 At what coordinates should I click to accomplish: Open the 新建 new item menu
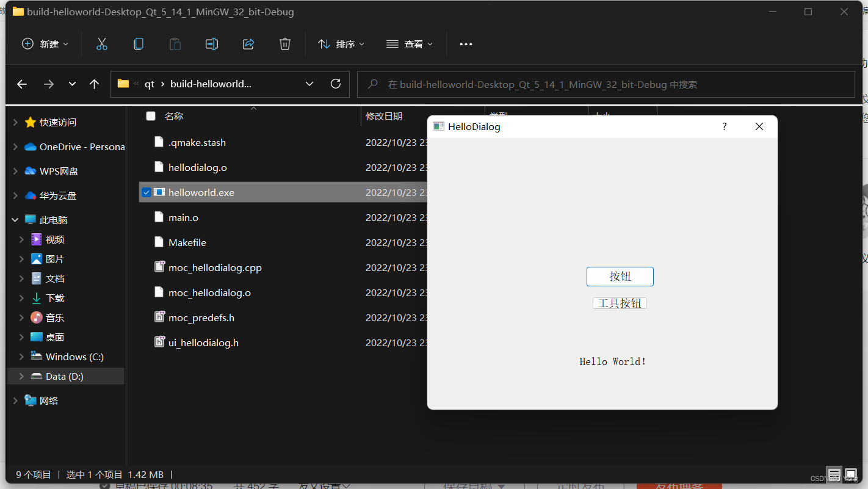tap(45, 43)
